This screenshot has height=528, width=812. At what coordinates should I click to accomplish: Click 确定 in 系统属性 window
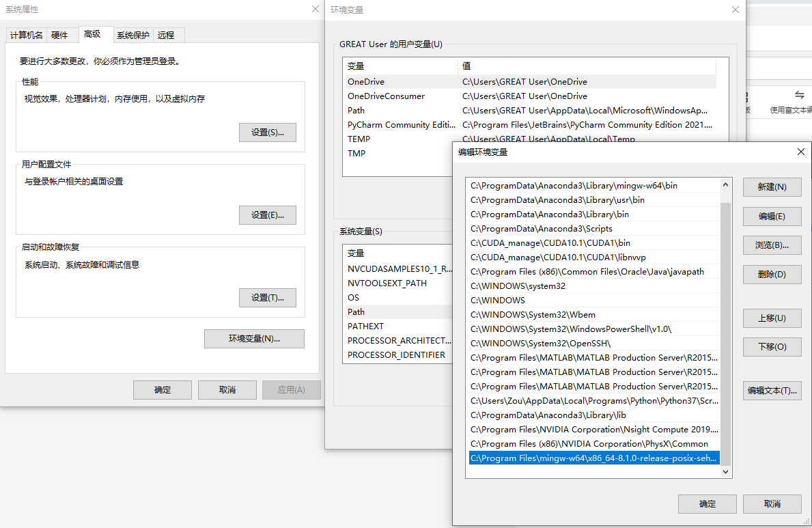click(x=163, y=389)
